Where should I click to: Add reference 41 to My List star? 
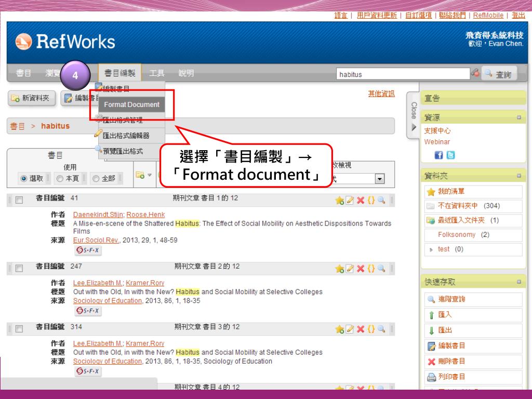click(339, 201)
